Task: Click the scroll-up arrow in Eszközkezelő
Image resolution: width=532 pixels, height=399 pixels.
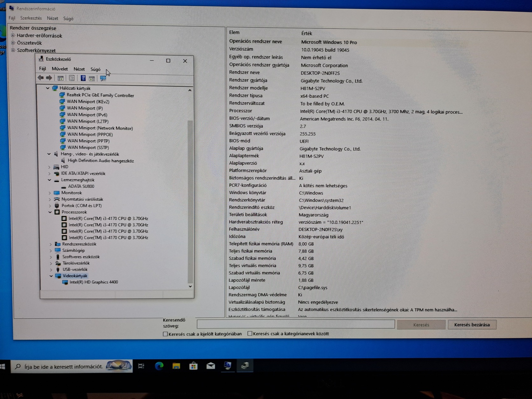Action: pos(190,90)
